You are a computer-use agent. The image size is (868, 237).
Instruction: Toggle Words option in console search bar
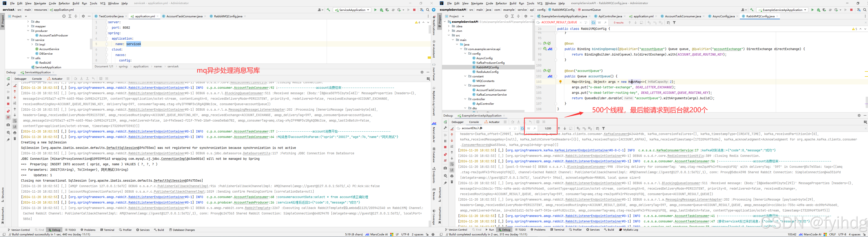(529, 128)
